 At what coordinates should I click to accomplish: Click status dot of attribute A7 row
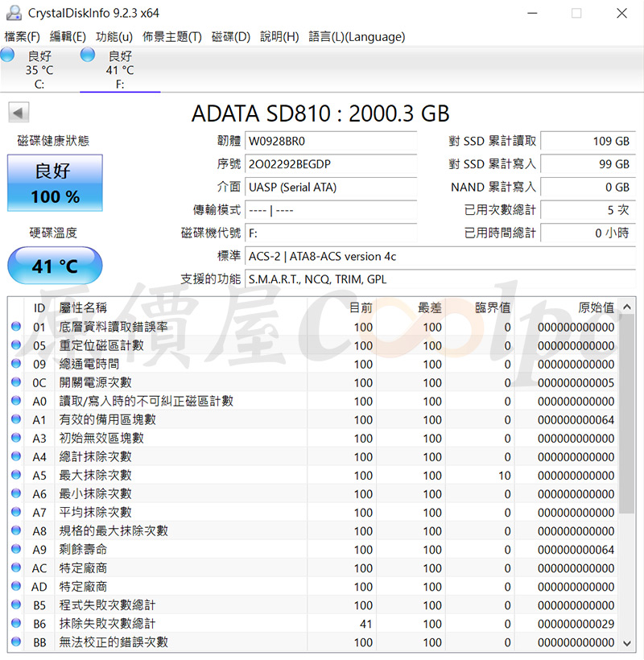[x=16, y=511]
